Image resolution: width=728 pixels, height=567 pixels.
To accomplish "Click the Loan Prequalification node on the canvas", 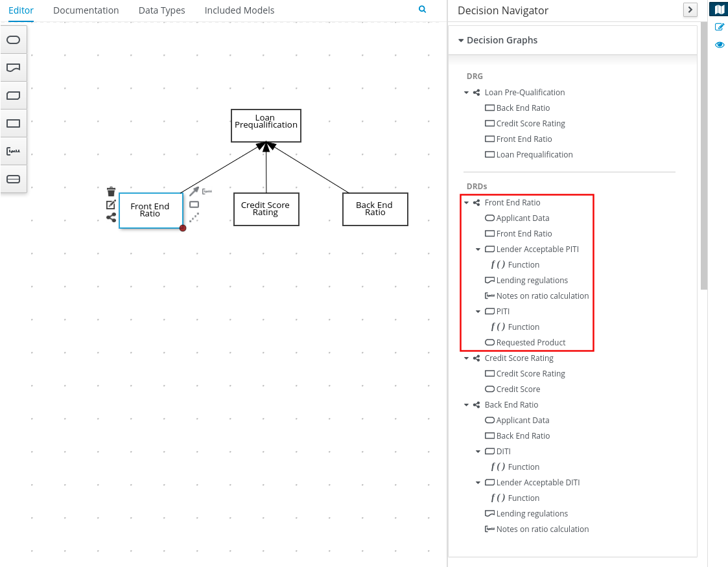I will 266,126.
